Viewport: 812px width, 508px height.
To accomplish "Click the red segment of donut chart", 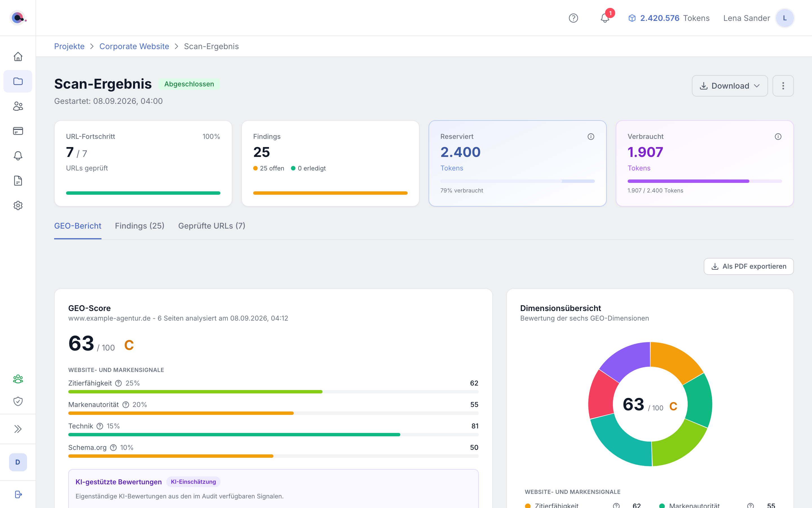I will tap(603, 395).
